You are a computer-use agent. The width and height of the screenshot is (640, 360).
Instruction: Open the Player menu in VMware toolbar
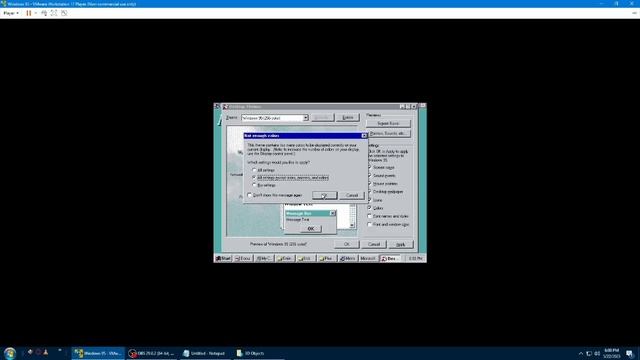[x=11, y=13]
